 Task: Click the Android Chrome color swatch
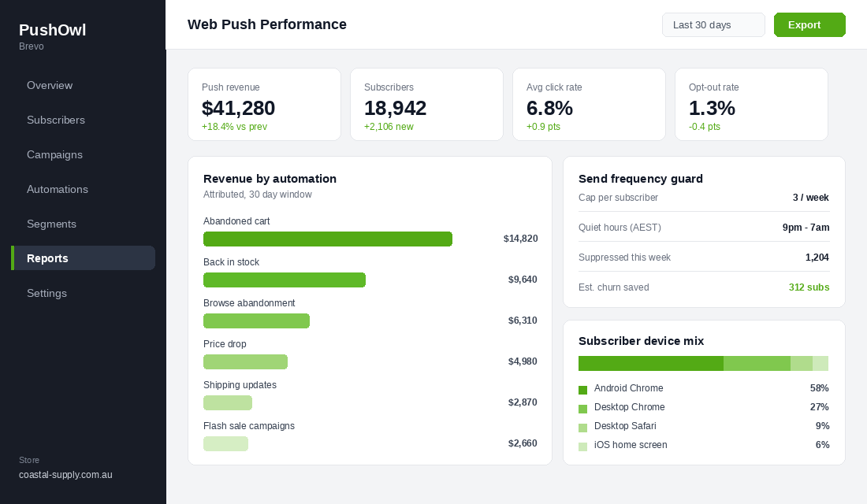tap(582, 390)
